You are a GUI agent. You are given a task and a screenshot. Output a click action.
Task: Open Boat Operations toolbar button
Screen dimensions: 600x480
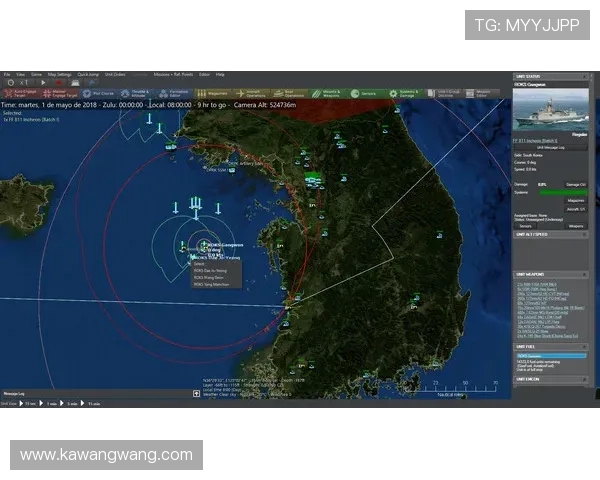[291, 93]
